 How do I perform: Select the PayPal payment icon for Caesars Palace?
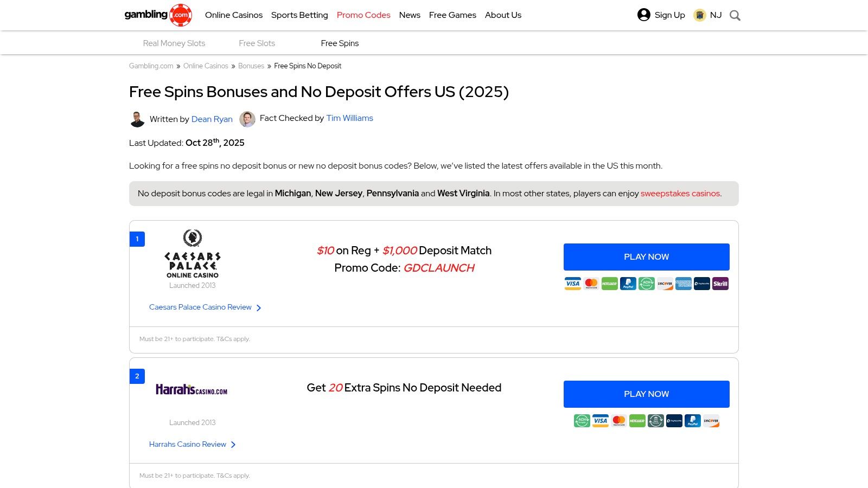pos(628,284)
